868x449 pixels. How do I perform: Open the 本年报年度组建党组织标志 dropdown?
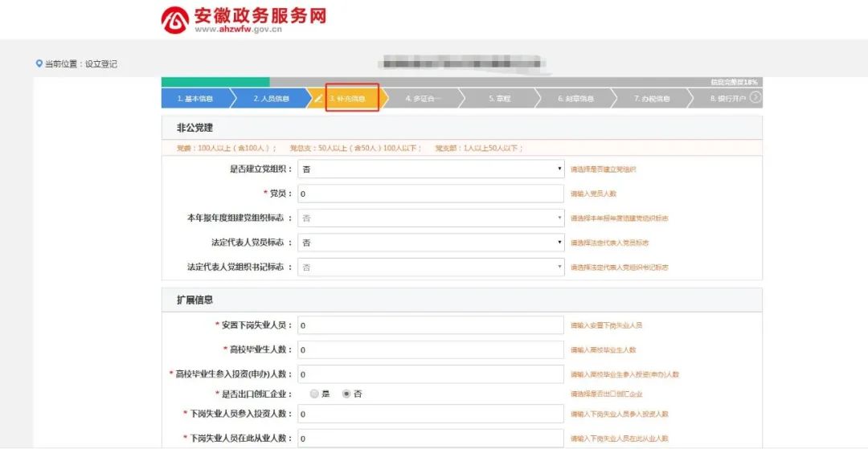431,218
